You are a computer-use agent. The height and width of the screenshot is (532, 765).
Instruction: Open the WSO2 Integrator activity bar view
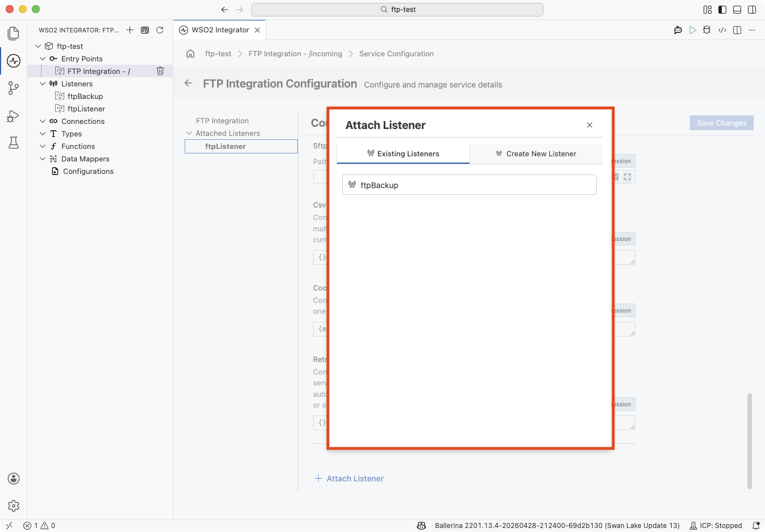[x=14, y=61]
